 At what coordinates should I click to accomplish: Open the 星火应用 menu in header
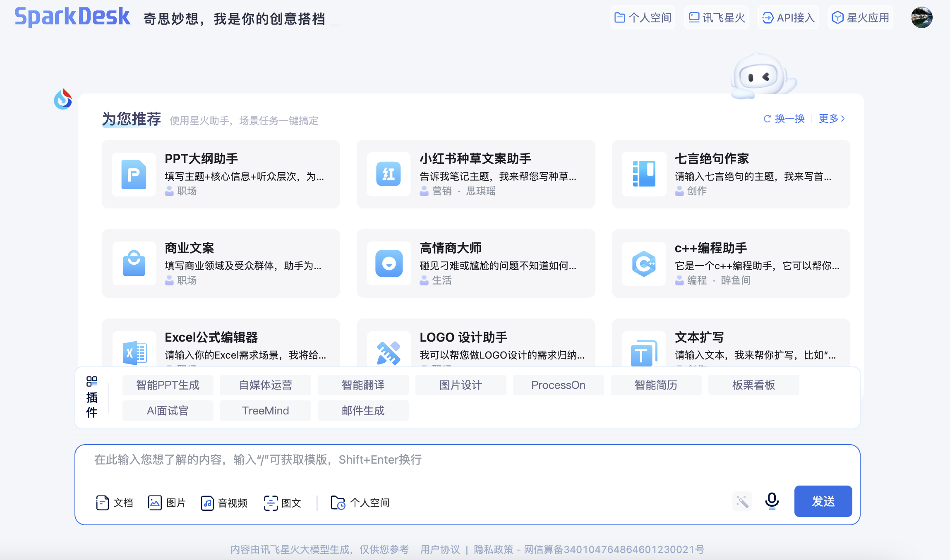(861, 17)
